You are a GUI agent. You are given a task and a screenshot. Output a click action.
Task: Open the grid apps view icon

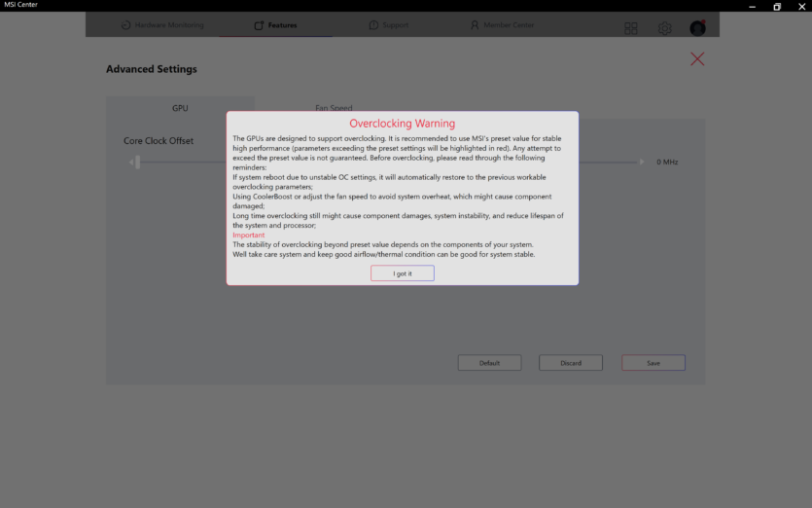coord(631,28)
